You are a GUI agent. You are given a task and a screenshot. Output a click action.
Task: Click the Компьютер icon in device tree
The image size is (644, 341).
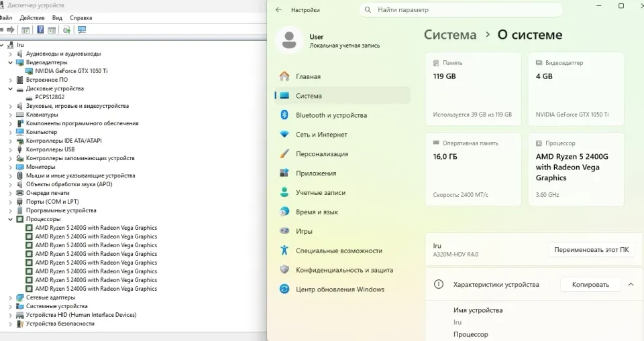(x=19, y=132)
